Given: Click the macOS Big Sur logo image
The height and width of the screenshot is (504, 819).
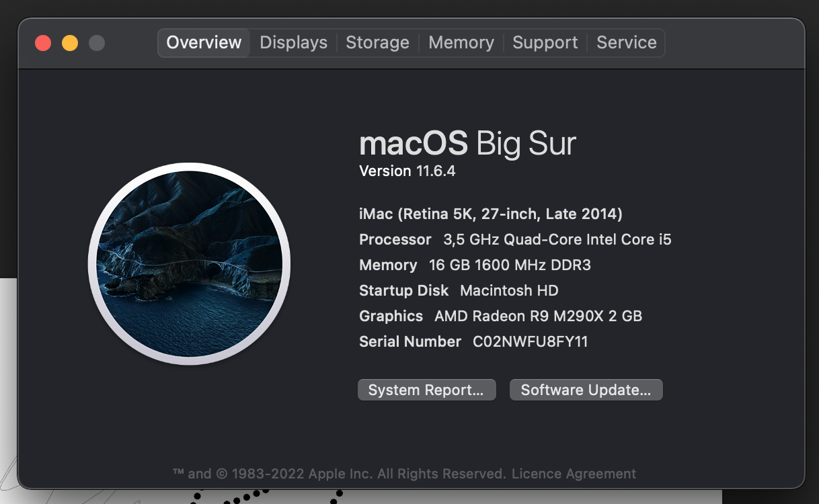Looking at the screenshot, I should point(189,263).
